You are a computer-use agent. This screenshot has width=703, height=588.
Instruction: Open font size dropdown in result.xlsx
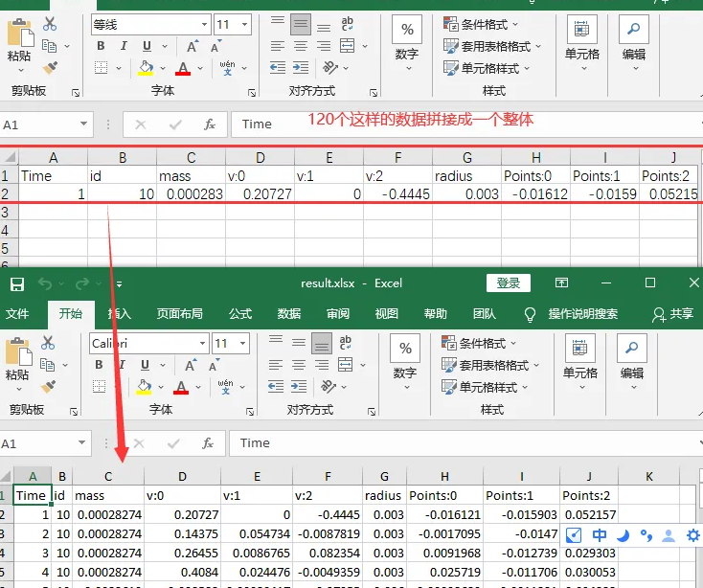click(242, 344)
